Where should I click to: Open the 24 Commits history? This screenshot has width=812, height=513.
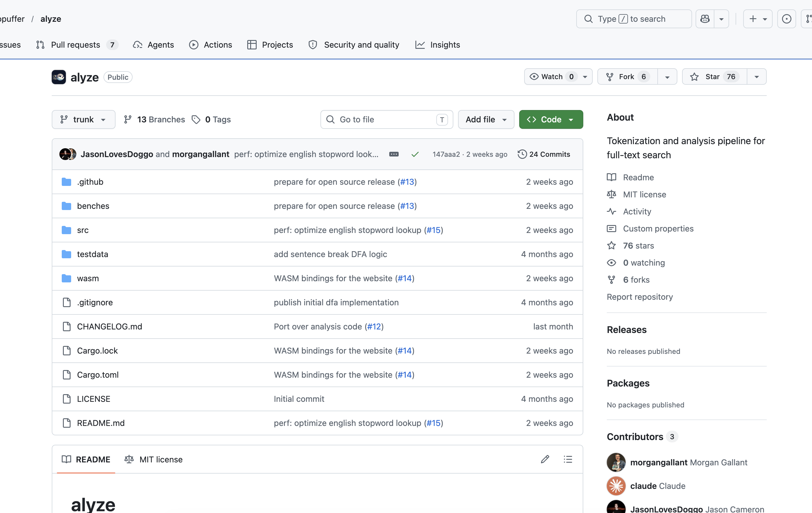point(544,154)
